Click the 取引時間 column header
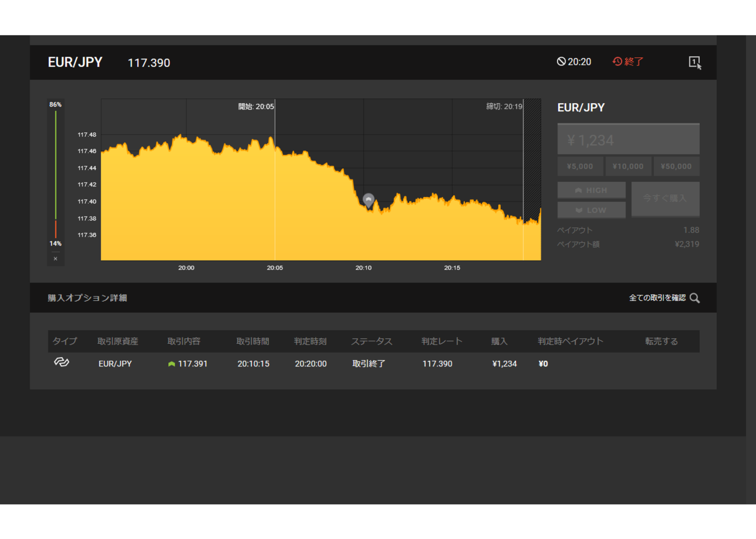 click(253, 341)
